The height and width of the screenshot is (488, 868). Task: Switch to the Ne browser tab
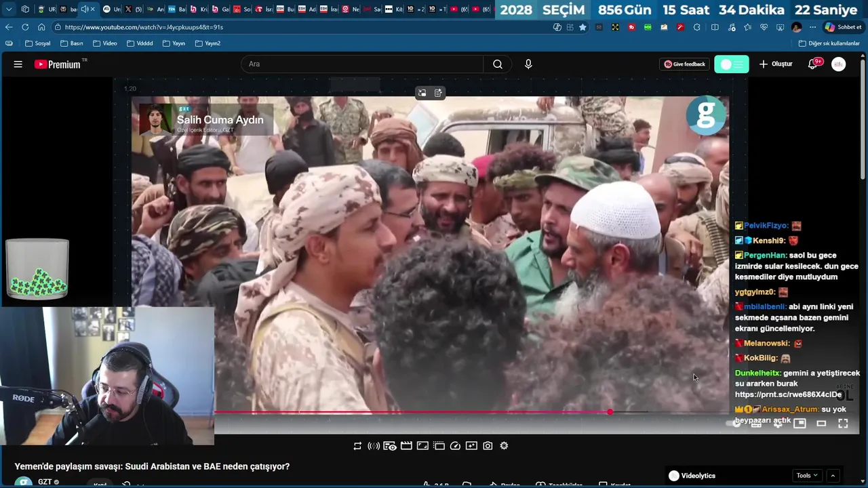click(351, 9)
